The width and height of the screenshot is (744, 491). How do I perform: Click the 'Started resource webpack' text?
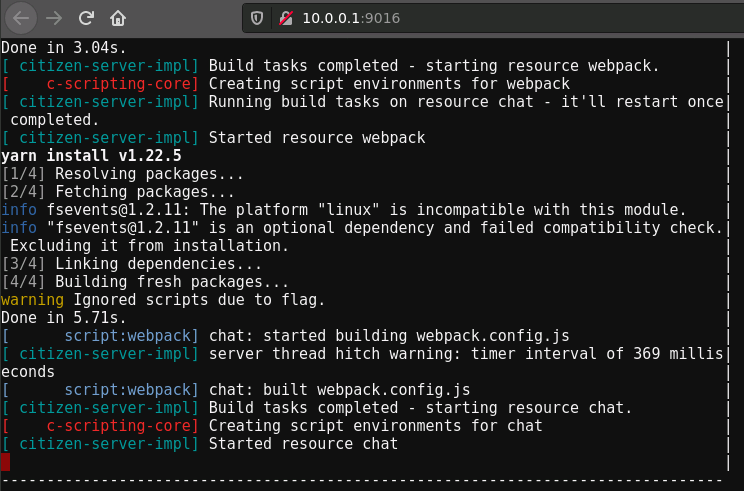pos(317,138)
